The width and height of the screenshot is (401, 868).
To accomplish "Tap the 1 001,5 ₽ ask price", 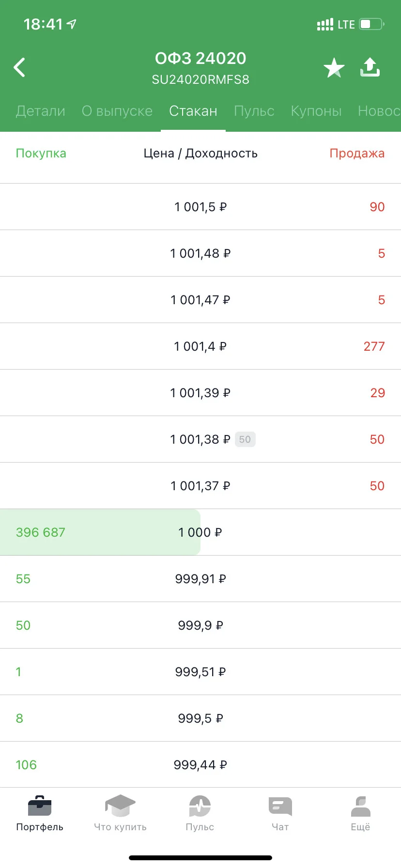I will pos(200,207).
